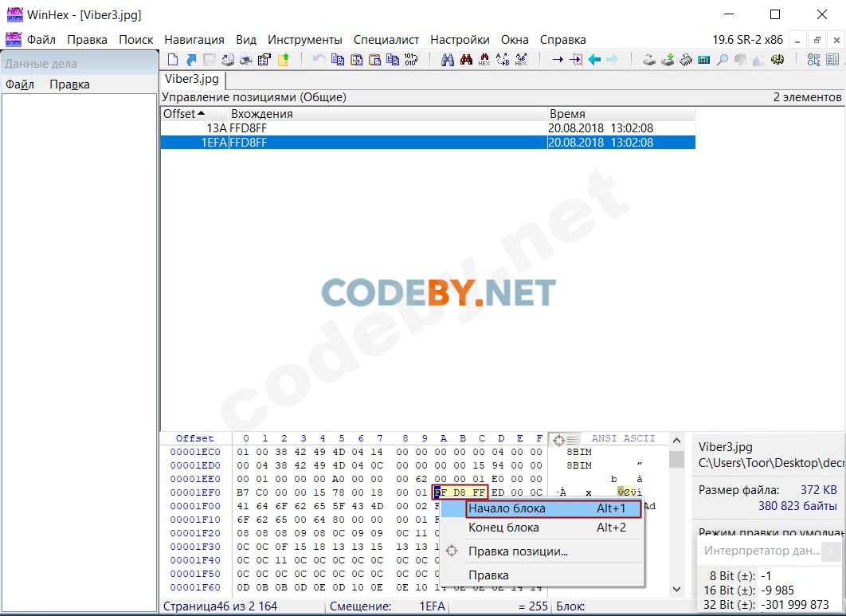Click the Modify data 101/010 icon
The image size is (846, 616).
[x=410, y=60]
